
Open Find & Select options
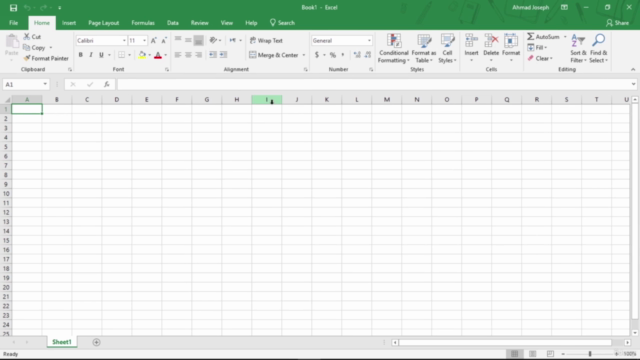pos(599,48)
